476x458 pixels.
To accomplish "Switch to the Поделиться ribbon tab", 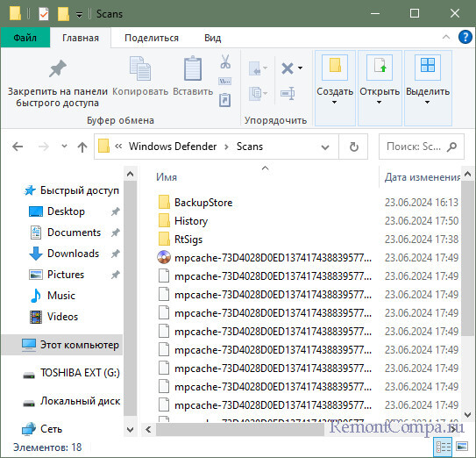I will tap(152, 38).
